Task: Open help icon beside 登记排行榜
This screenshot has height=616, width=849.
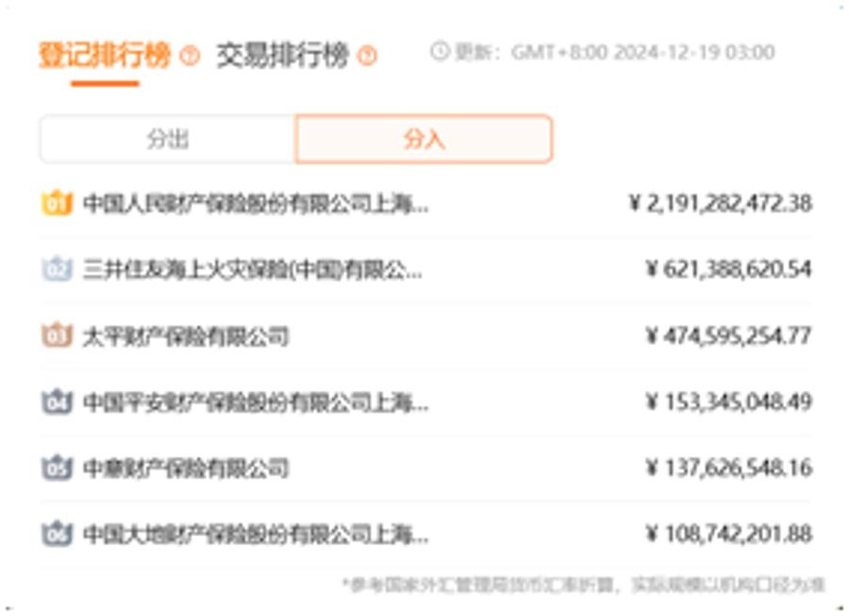Action: (190, 56)
